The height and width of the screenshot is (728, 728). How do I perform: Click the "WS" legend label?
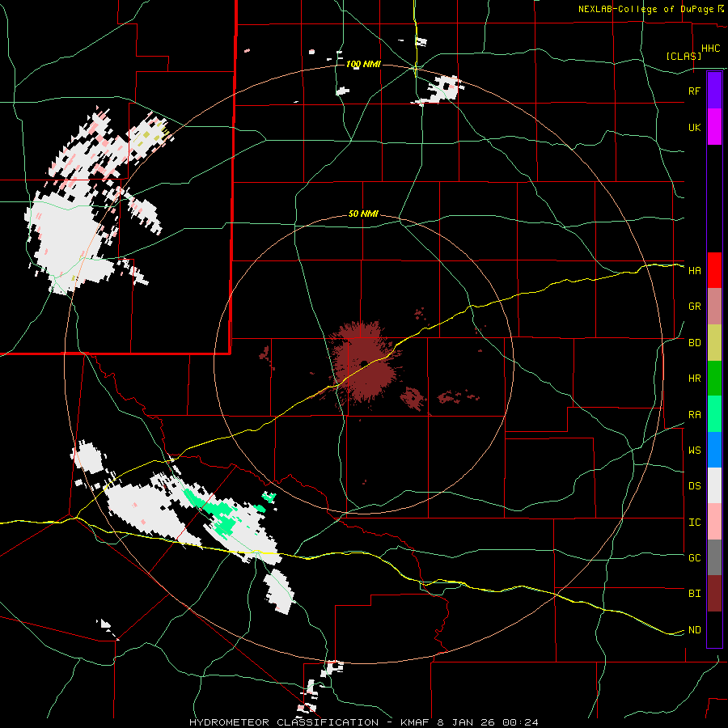[x=694, y=451]
